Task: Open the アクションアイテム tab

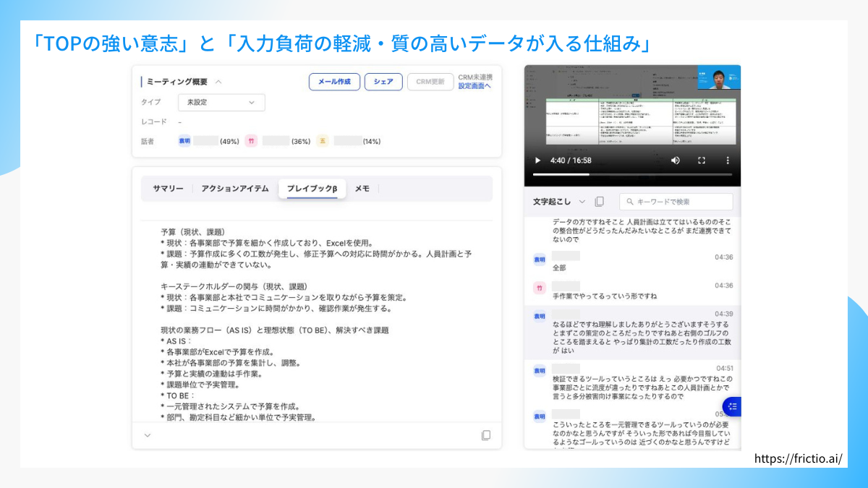Action: (x=234, y=189)
